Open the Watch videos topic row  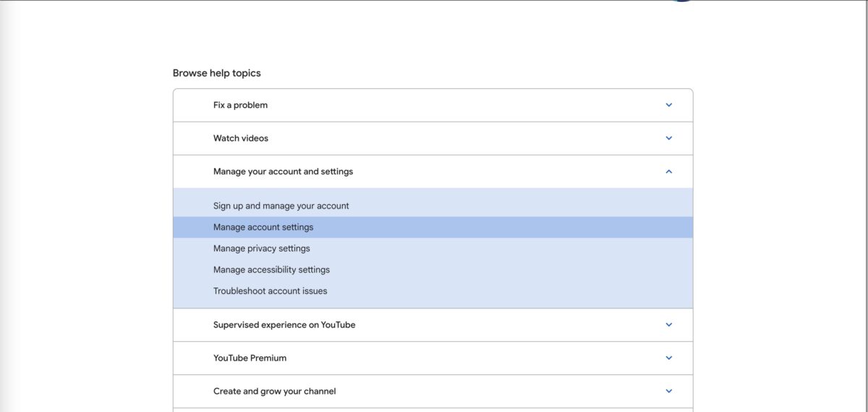tap(433, 138)
